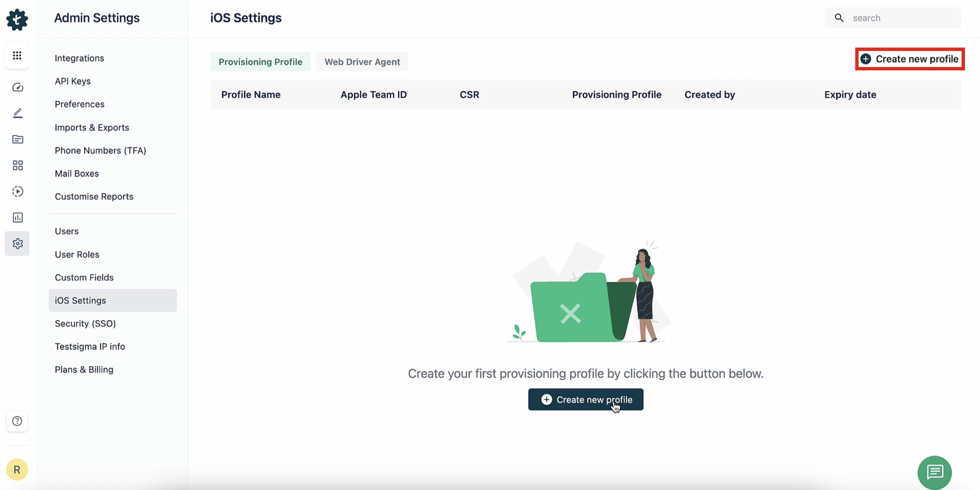Select the Provisioning Profile tab
The width and height of the screenshot is (980, 490).
(260, 62)
